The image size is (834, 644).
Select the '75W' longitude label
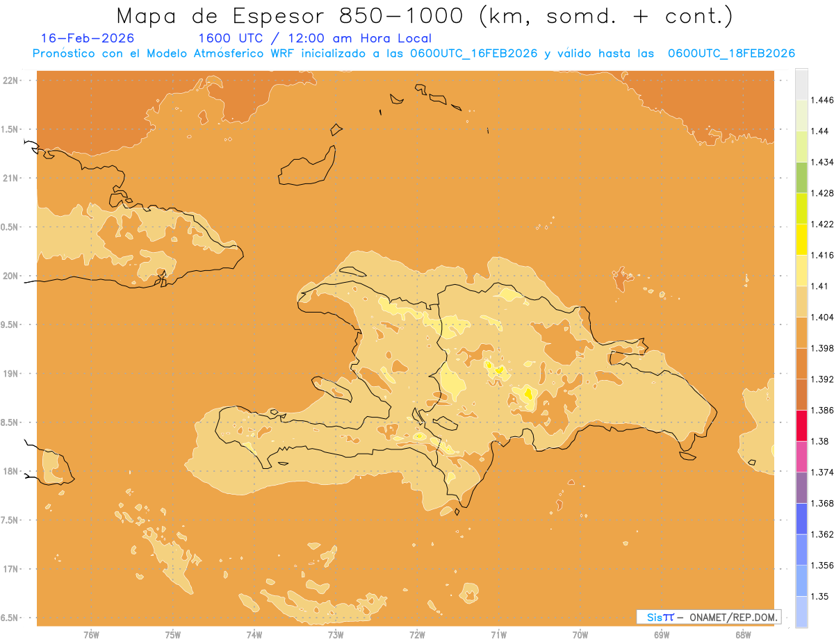coord(173,634)
